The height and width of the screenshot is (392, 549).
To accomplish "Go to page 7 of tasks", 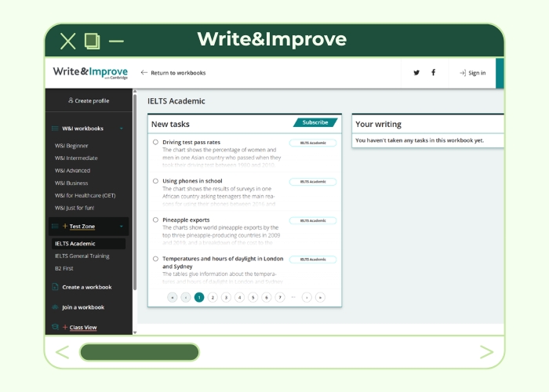I will [x=280, y=297].
